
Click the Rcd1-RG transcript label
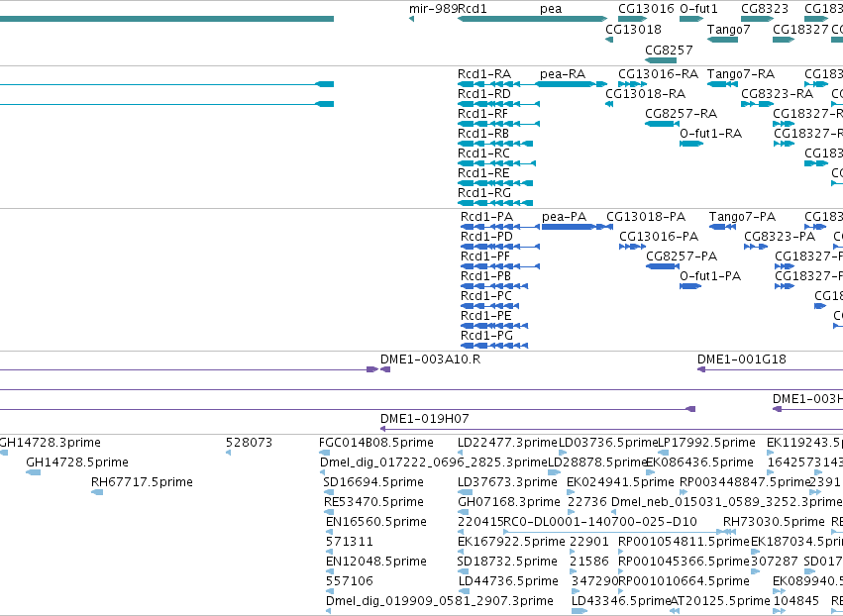coord(484,193)
